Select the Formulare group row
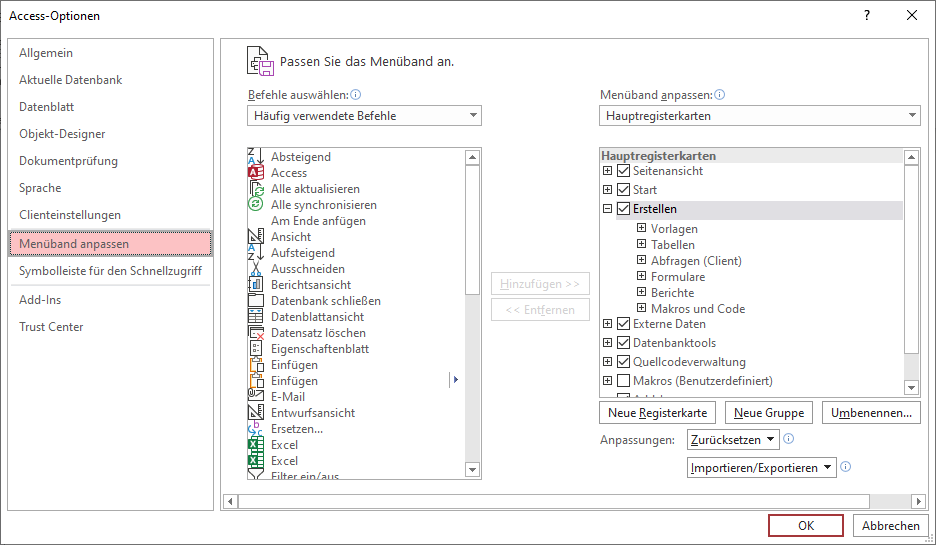The height and width of the screenshot is (545, 936). pyautogui.click(x=678, y=276)
